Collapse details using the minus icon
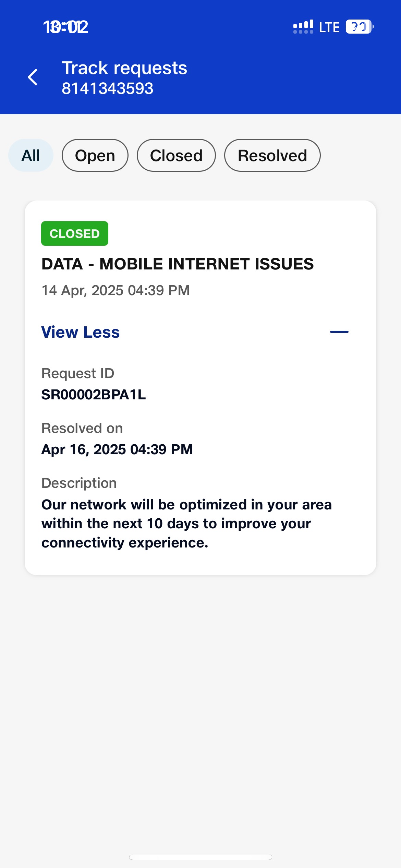Image resolution: width=401 pixels, height=868 pixels. pyautogui.click(x=339, y=332)
